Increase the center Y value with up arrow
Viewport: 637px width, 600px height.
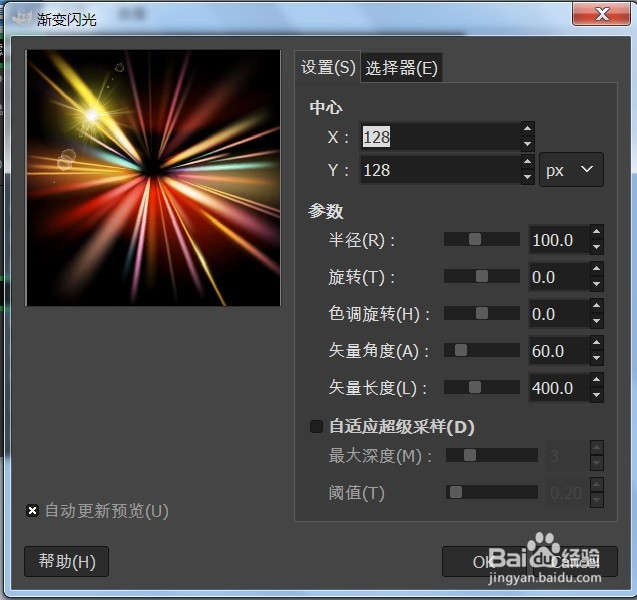click(527, 162)
